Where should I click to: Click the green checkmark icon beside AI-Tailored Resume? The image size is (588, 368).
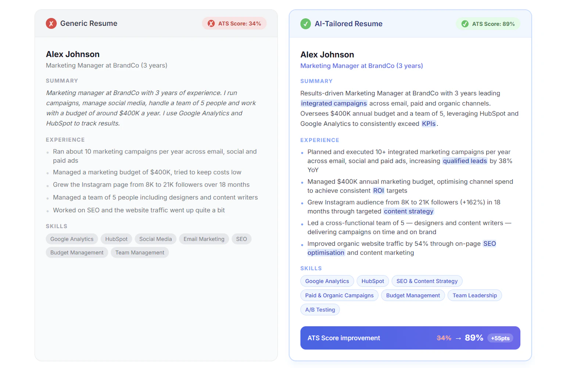click(x=305, y=24)
